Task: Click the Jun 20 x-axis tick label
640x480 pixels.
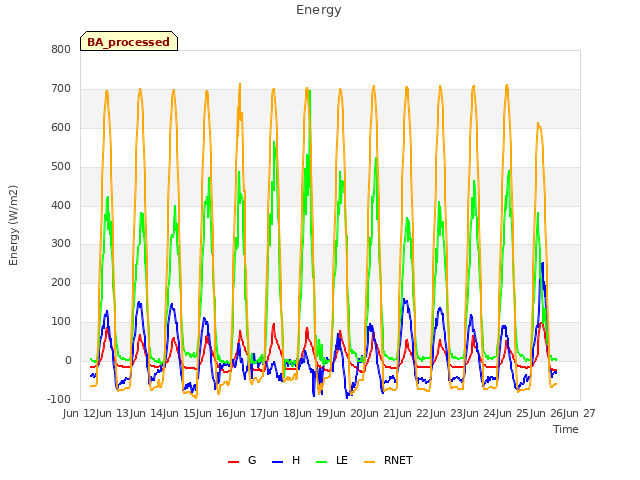Action: coord(347,413)
